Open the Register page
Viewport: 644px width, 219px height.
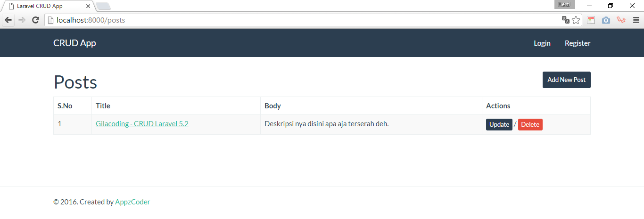pos(578,43)
